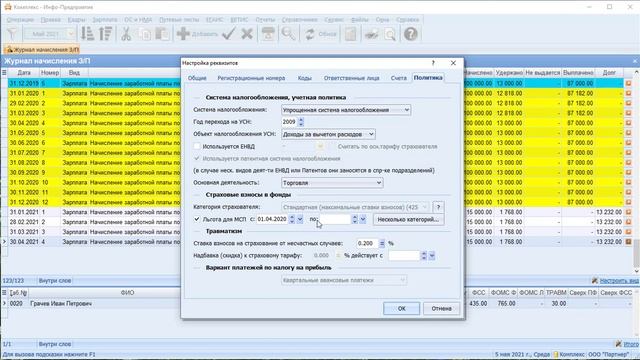The image size is (640, 360).
Task: Click the X delete toolbar icon
Action: (247, 34)
